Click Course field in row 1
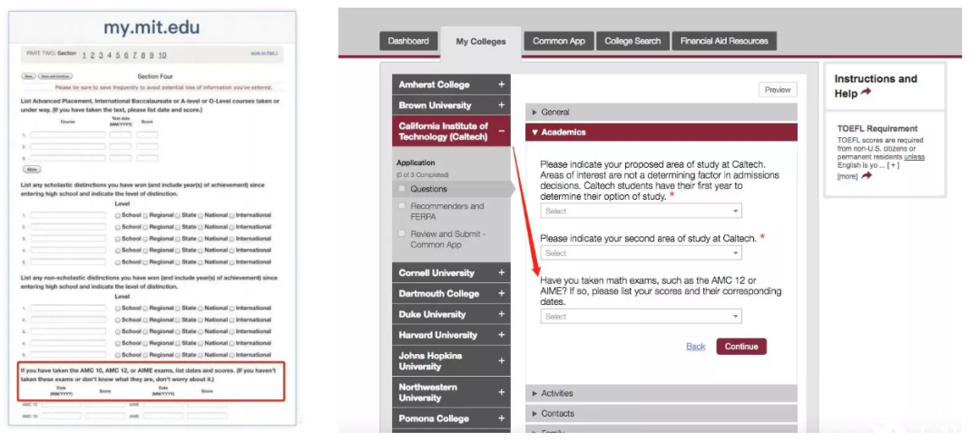The image size is (980, 443). tap(68, 135)
